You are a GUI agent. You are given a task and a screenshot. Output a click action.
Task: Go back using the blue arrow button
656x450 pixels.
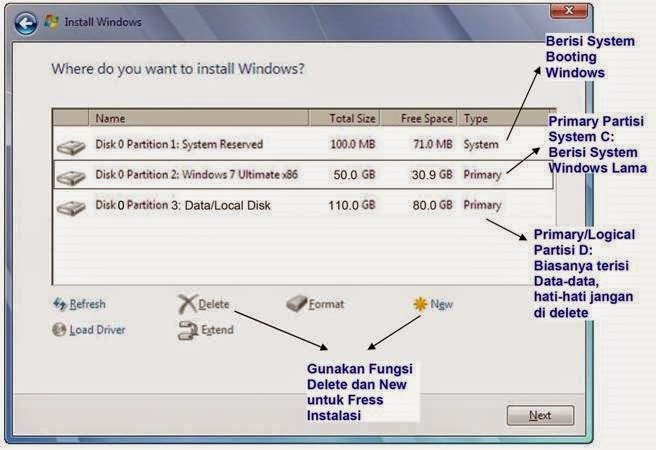pyautogui.click(x=25, y=23)
